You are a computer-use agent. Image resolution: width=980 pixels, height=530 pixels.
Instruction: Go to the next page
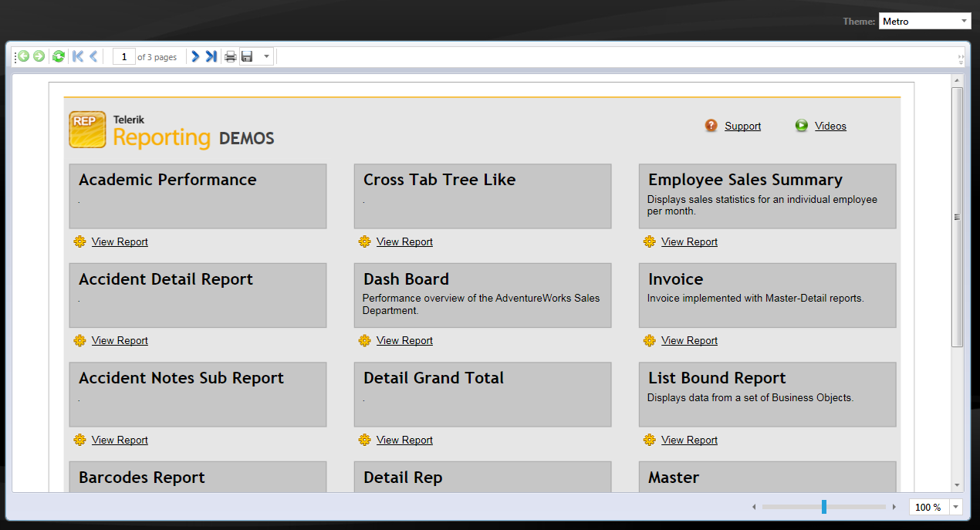pyautogui.click(x=195, y=56)
